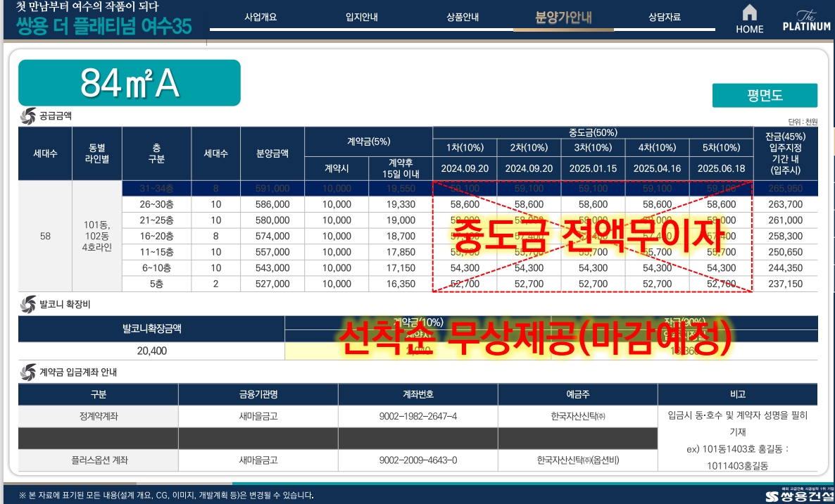
Task: Click the 중도금(50%) header
Action: coord(593,132)
